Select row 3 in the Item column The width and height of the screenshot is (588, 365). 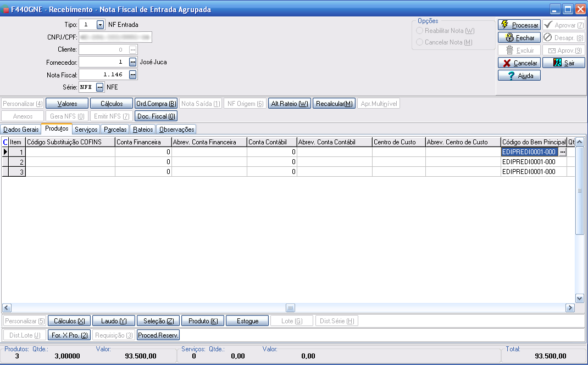point(17,171)
